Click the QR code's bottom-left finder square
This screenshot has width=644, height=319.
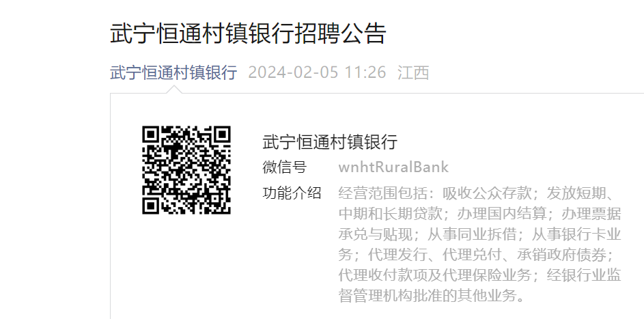point(152,205)
